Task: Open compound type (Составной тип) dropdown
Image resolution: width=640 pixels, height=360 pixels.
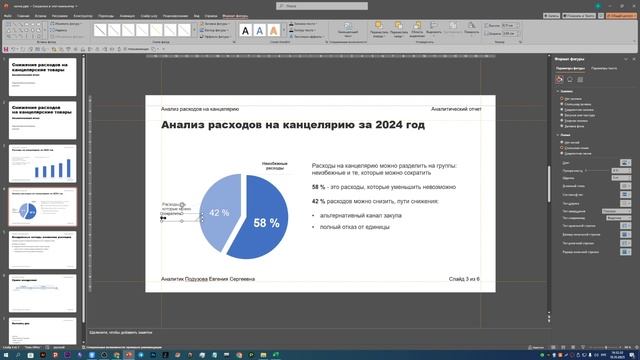Action: tap(625, 195)
